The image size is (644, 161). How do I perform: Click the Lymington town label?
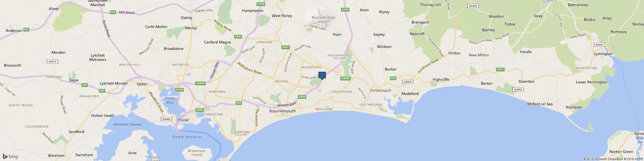click(603, 54)
